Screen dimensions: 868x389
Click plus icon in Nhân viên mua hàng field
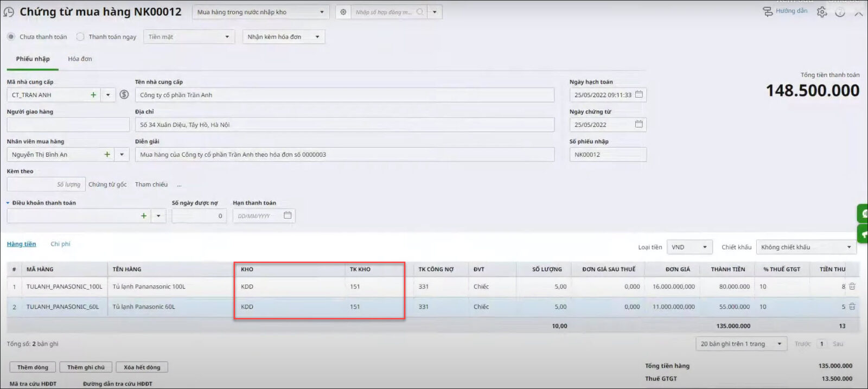107,155
